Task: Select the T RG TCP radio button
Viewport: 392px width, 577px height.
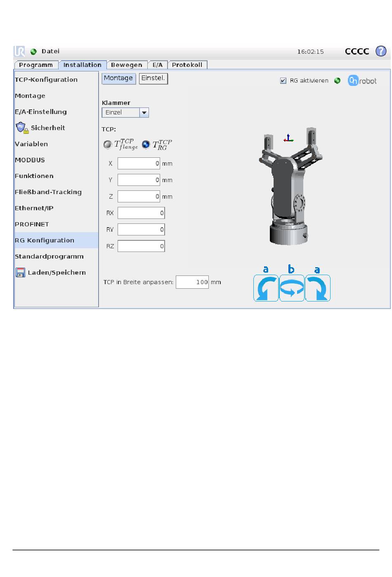Action: pyautogui.click(x=146, y=145)
